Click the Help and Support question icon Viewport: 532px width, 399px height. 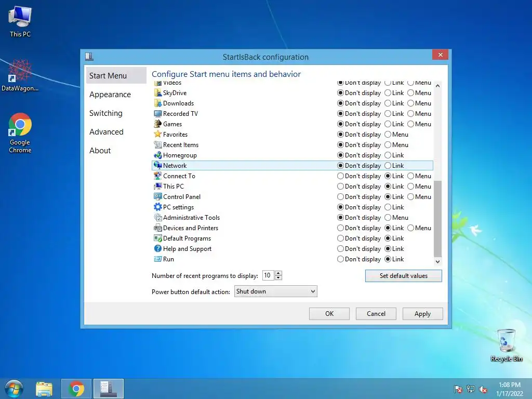coord(158,249)
